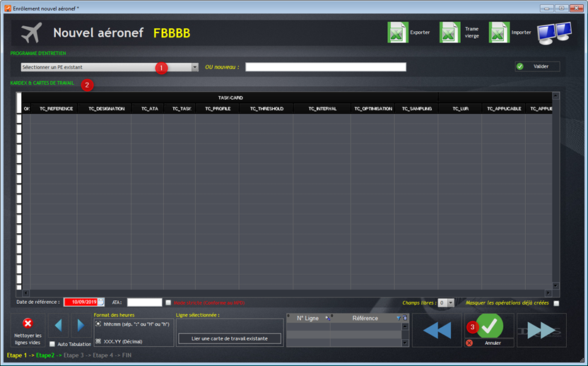The height and width of the screenshot is (366, 588).
Task: Click the filter icon in Référence header
Action: (399, 318)
